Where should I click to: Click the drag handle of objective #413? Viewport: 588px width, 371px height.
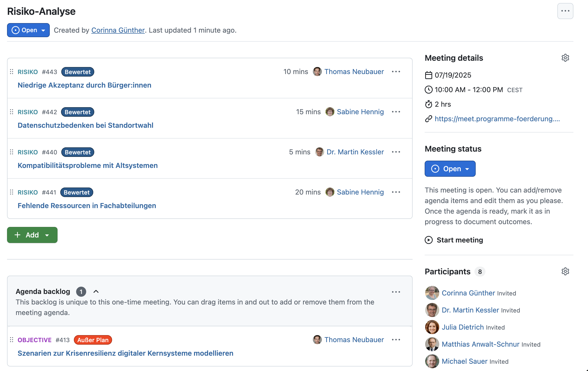tap(12, 340)
